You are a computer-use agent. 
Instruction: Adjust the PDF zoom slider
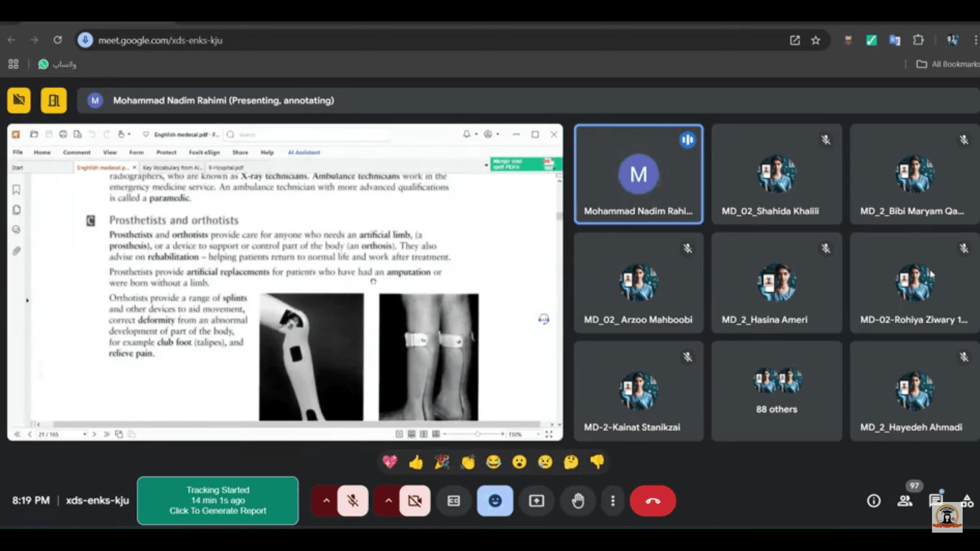[477, 434]
